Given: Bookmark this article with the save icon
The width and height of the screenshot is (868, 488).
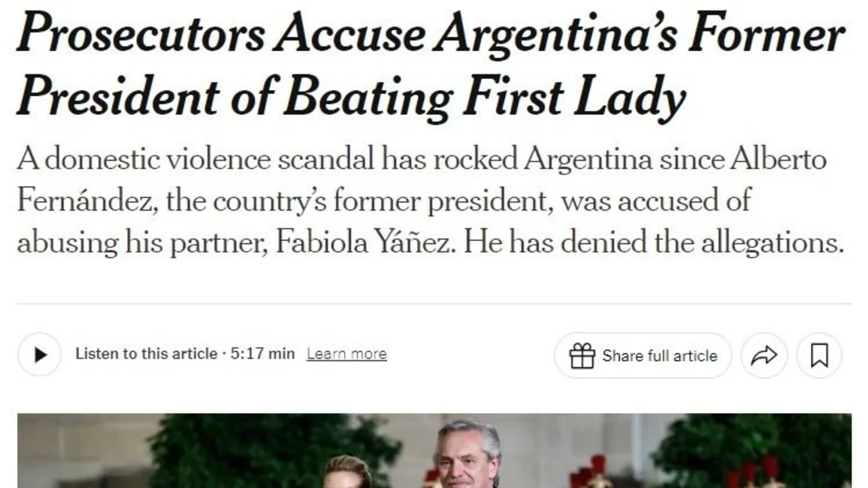Looking at the screenshot, I should coord(819,355).
